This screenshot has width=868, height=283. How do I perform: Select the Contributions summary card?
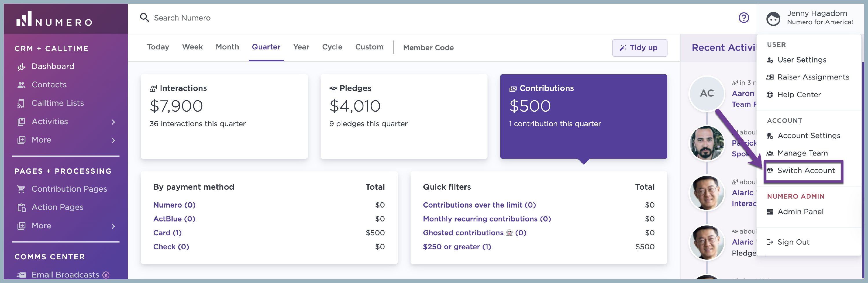tap(583, 116)
